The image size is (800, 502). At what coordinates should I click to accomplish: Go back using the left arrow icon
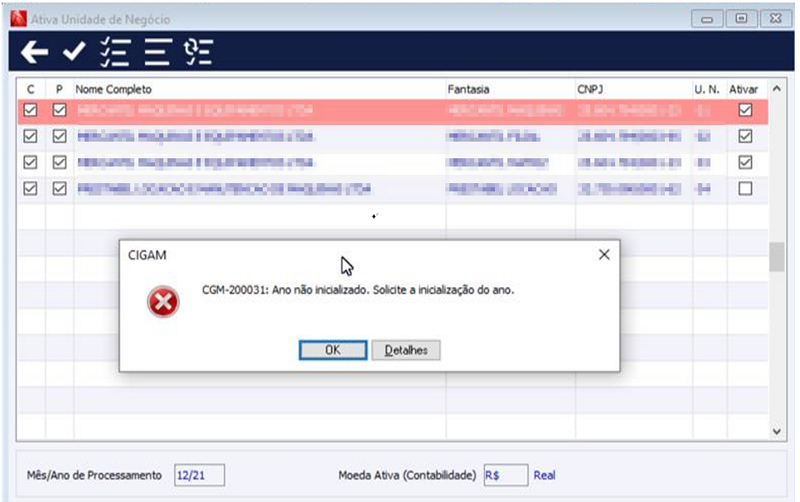[x=35, y=52]
